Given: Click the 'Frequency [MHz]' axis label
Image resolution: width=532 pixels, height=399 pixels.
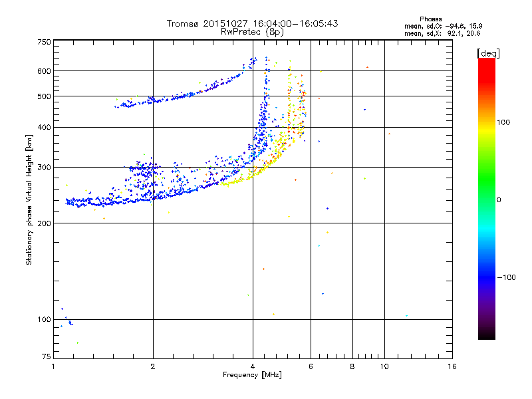Looking at the screenshot, I should point(252,375).
